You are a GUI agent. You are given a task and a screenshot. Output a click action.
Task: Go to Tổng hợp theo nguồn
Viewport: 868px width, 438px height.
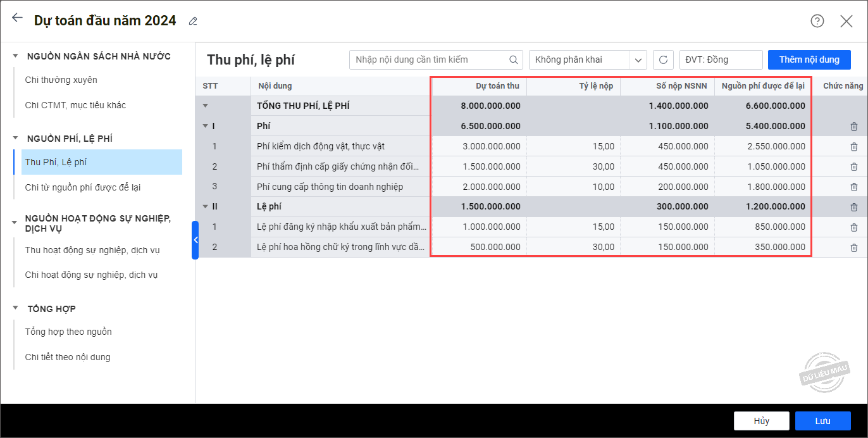[68, 332]
